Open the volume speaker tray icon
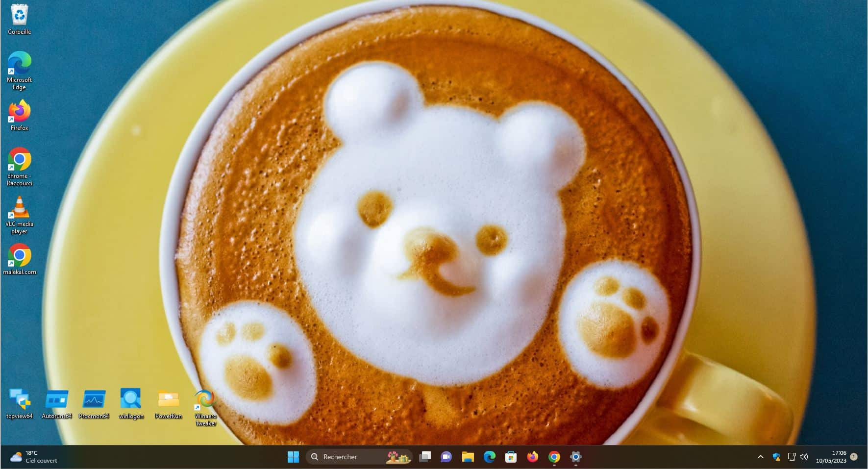This screenshot has width=868, height=469. 804,457
